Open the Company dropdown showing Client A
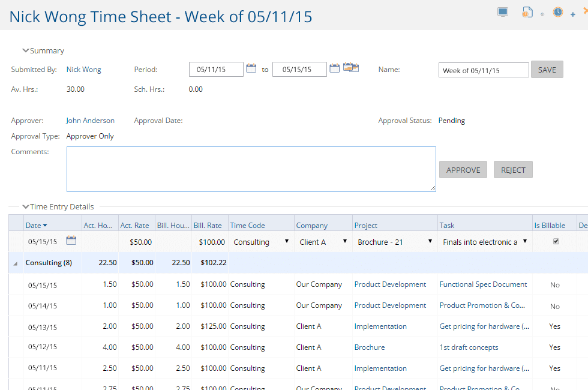This screenshot has width=588, height=390. (x=344, y=241)
